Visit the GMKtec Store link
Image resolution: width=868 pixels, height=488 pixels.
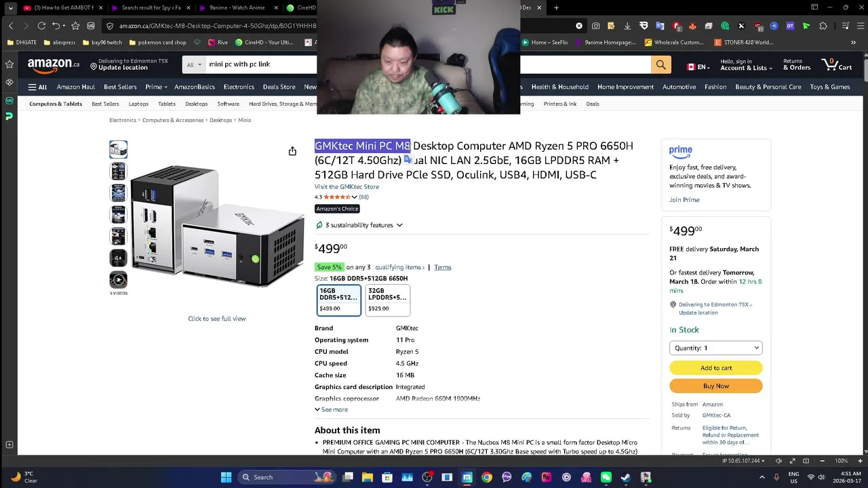(x=347, y=187)
